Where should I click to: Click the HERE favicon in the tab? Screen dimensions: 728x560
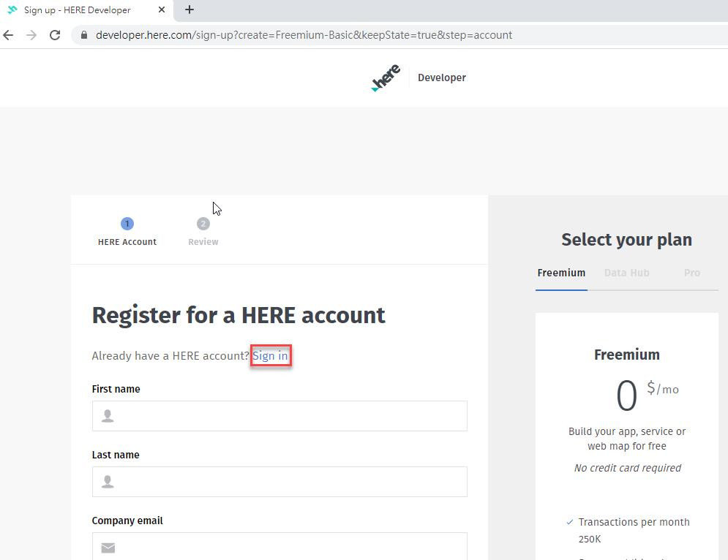(12, 10)
